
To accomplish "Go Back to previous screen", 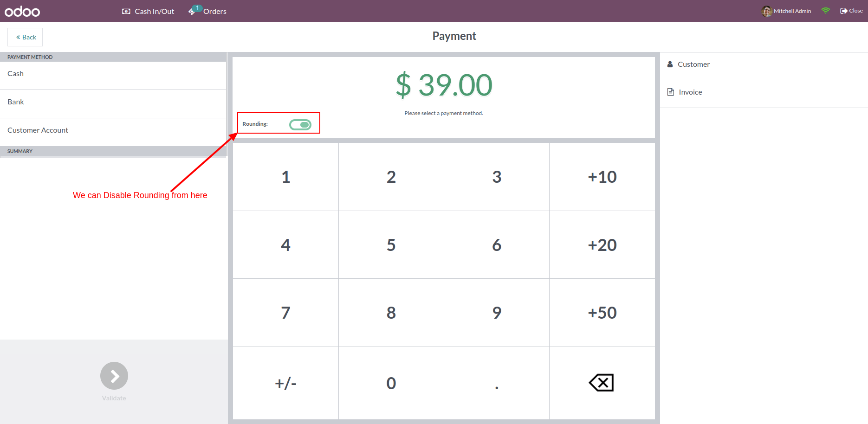I will coord(25,37).
